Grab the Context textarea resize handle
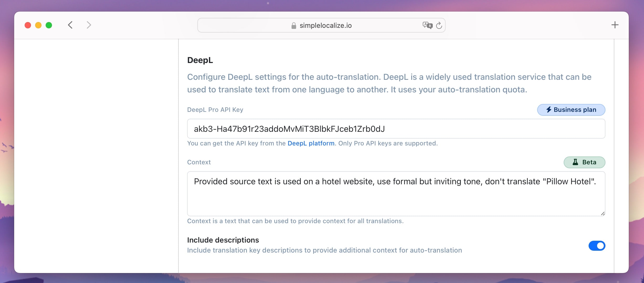 (603, 213)
